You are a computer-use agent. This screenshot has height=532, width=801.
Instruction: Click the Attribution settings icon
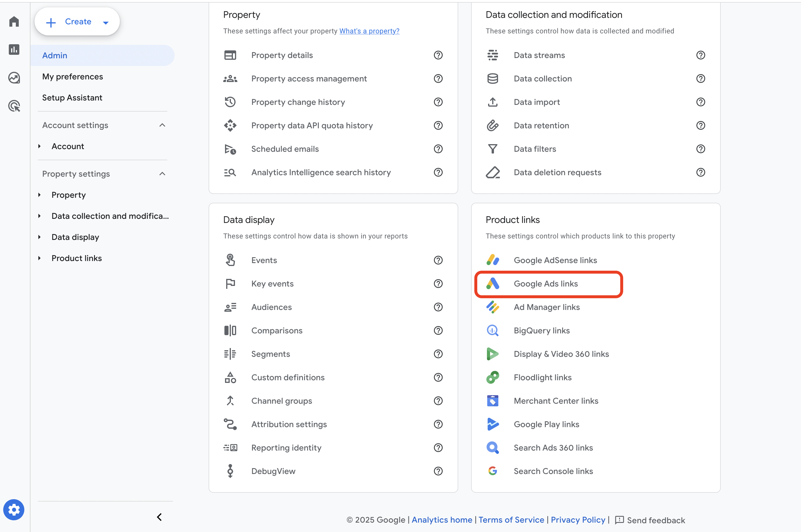[x=231, y=424]
